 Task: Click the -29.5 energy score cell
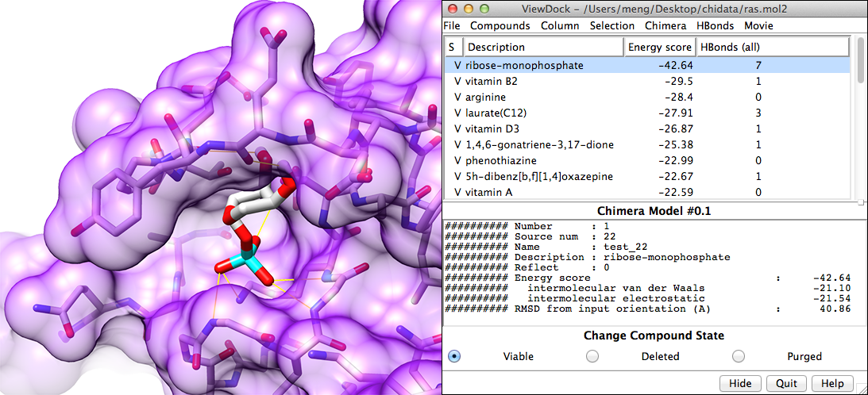click(x=680, y=82)
